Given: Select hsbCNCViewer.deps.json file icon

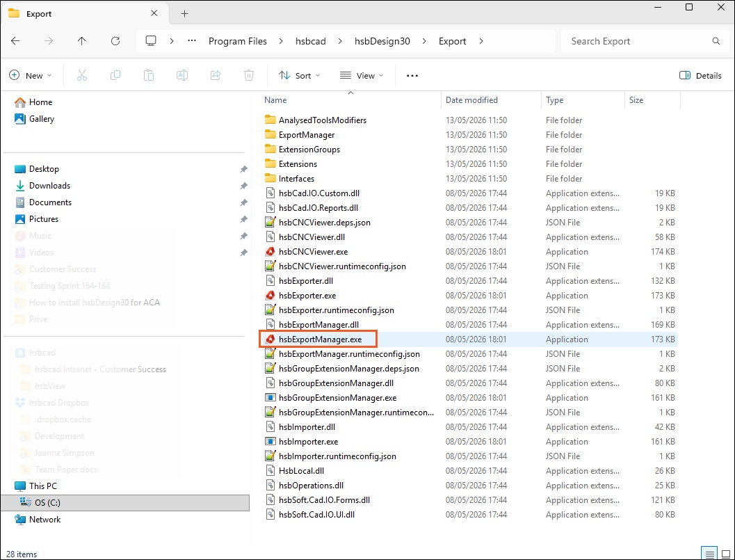Looking at the screenshot, I should pos(270,223).
